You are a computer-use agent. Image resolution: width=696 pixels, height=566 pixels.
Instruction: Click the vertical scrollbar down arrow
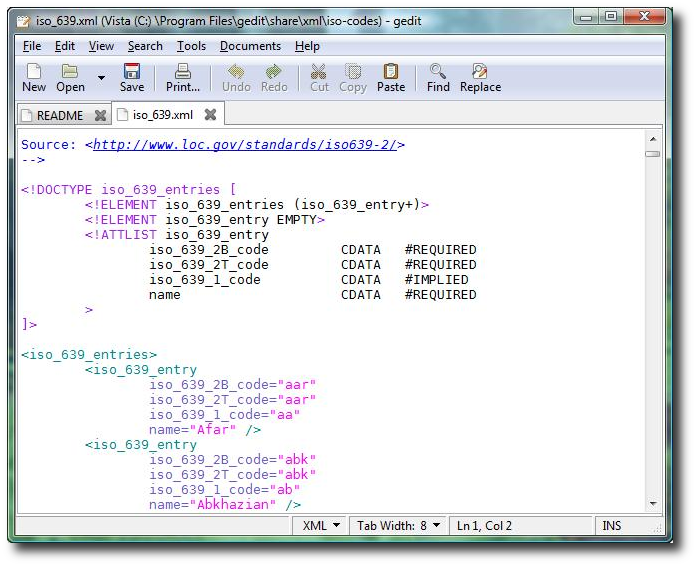tap(652, 504)
